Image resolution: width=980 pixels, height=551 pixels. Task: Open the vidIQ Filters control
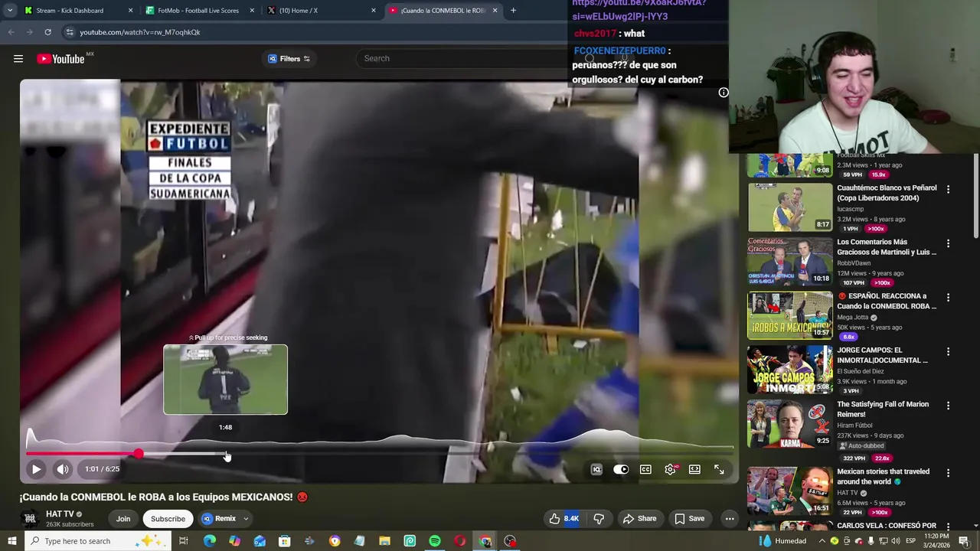click(289, 59)
